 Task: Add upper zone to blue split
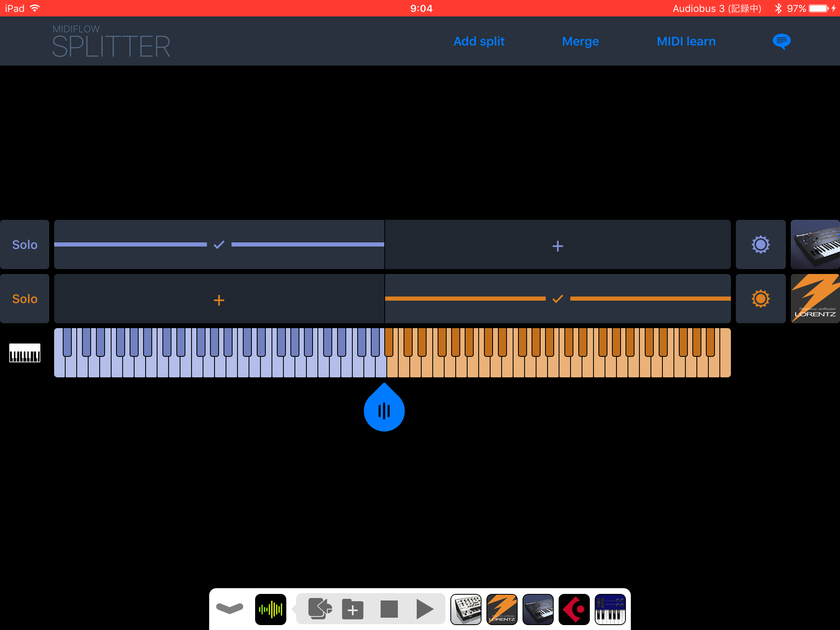click(557, 246)
